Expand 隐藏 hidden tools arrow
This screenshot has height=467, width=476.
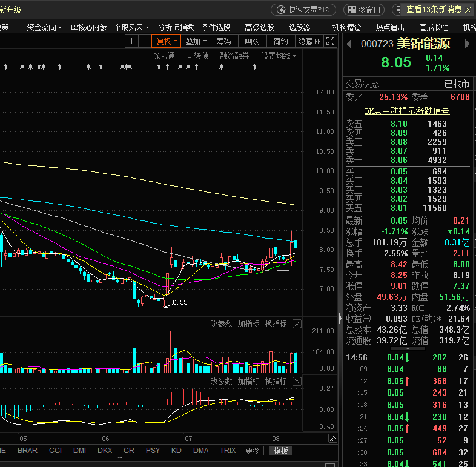coord(309,41)
